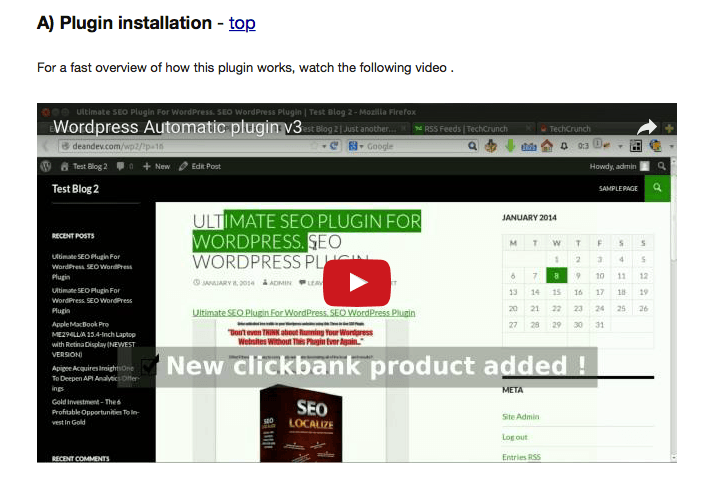This screenshot has height=479, width=702.
Task: Click the bookmark star in address bar
Action: [314, 146]
